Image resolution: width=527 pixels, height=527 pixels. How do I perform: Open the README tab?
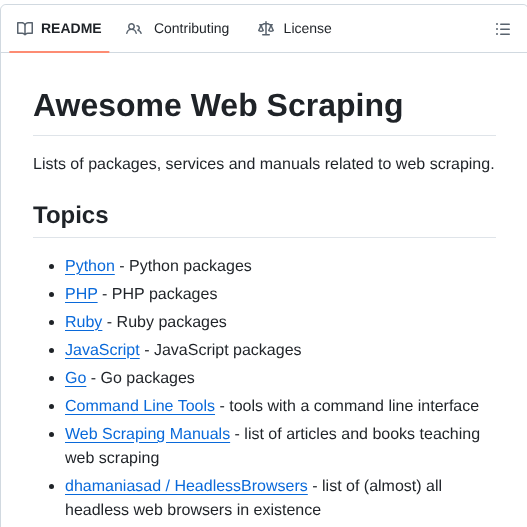click(59, 29)
